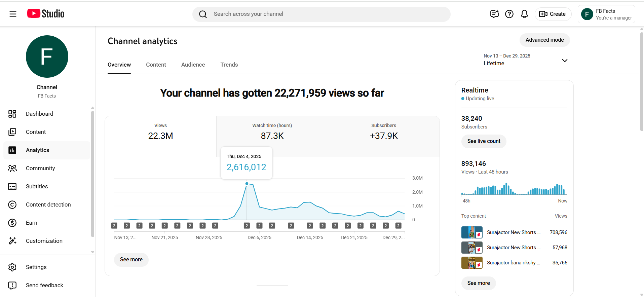The image size is (644, 297).
Task: Click See live count button
Action: pos(484,141)
